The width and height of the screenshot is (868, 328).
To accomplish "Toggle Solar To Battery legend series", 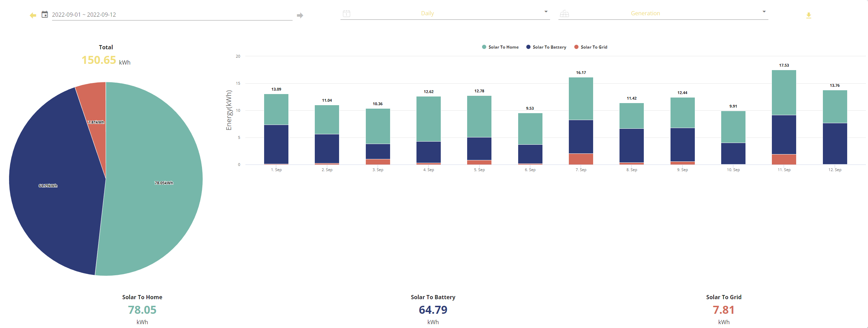I will 546,47.
